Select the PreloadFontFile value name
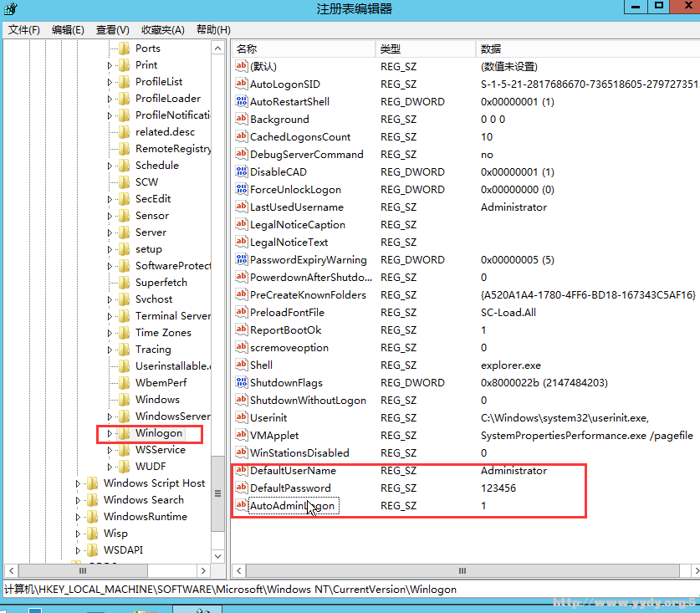The width and height of the screenshot is (700, 613). tap(287, 312)
